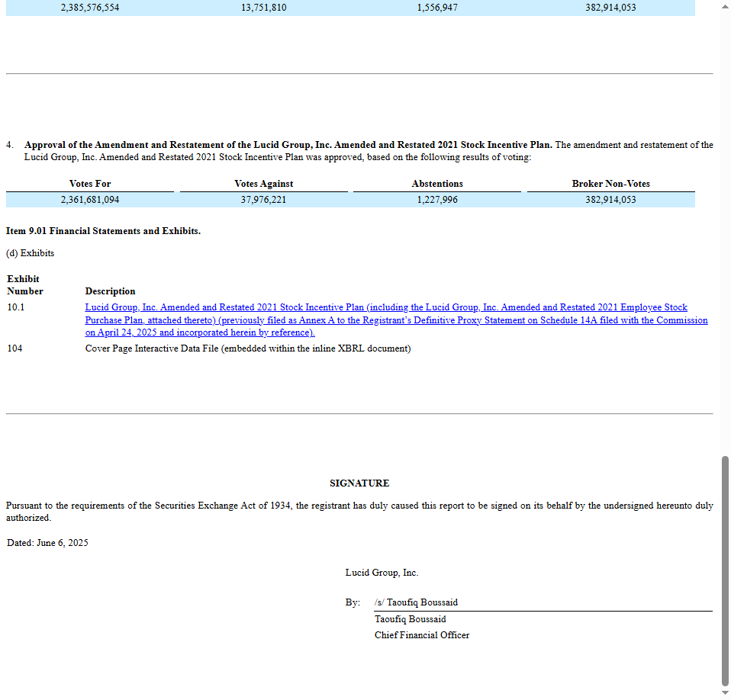The image size is (731, 700).
Task: Open the Lucid Group Stock Incentive Plan exhibit link
Action: point(396,320)
